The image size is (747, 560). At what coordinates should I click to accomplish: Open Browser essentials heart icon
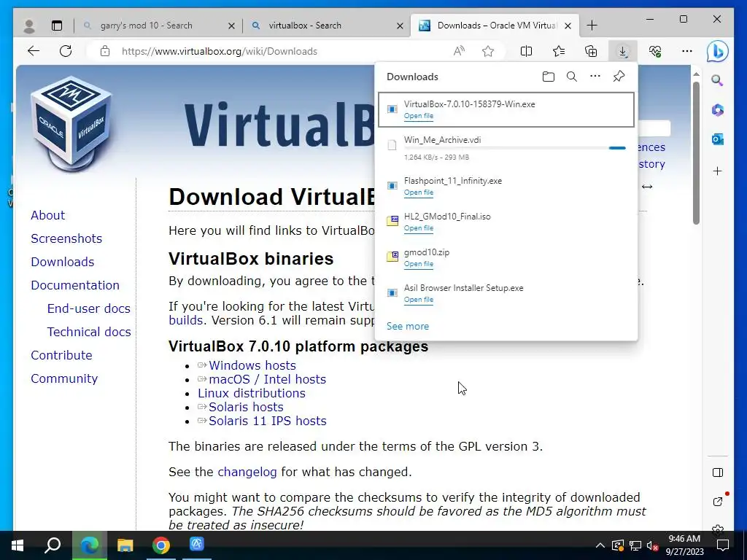pyautogui.click(x=655, y=51)
